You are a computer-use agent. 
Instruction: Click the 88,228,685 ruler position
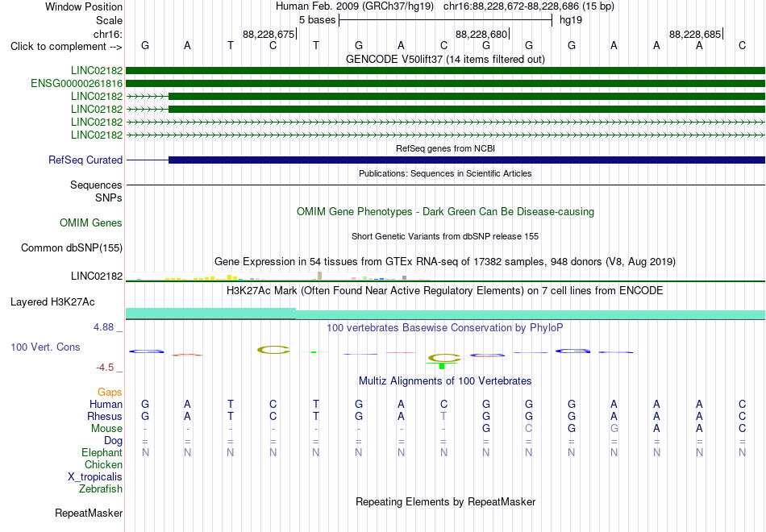695,34
